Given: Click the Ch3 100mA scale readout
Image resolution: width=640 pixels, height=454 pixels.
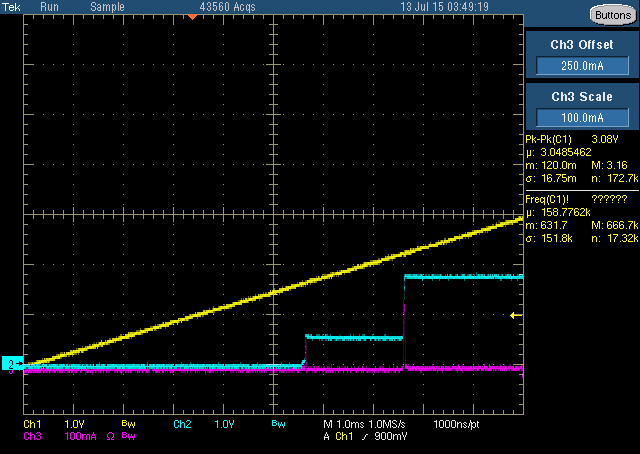Looking at the screenshot, I should [80, 436].
